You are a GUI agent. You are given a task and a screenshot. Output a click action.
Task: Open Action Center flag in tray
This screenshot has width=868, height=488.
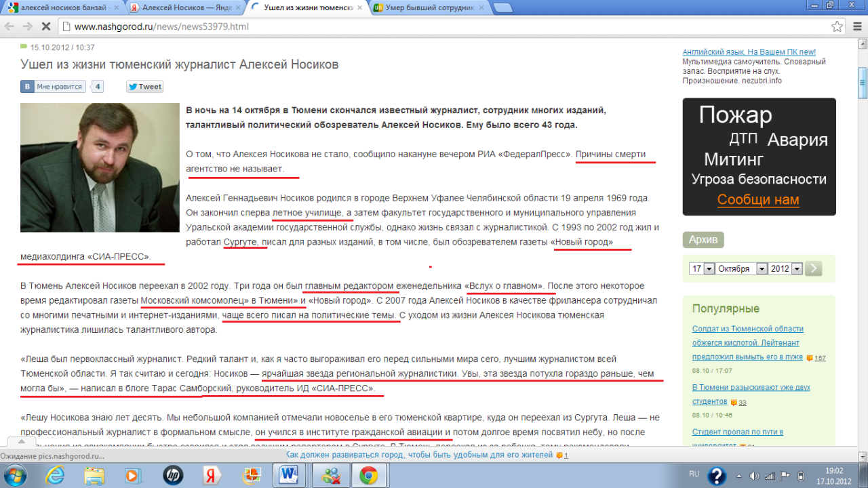coord(785,476)
